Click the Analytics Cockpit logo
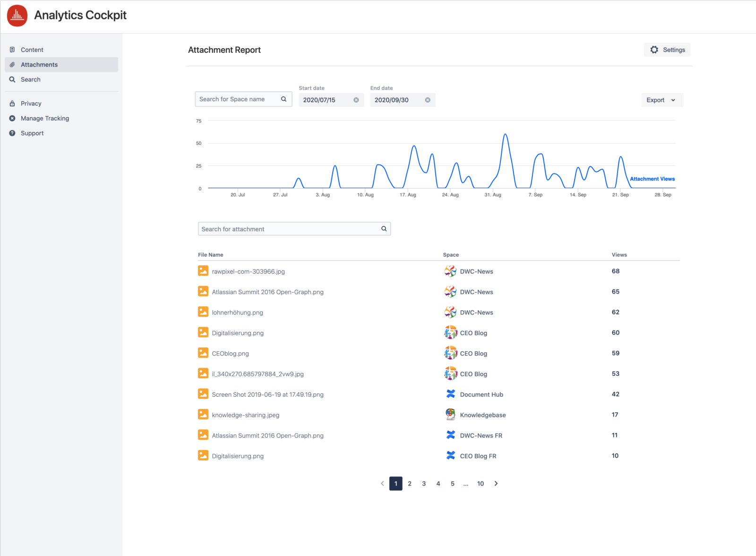Viewport: 756px width, 556px height. click(17, 15)
